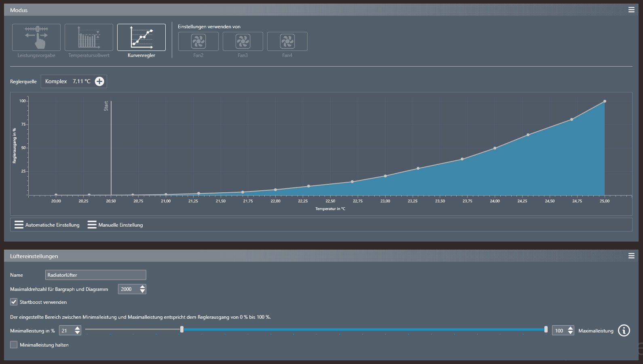
Task: Expand the Manuelle Einstellung section
Action: (115, 225)
